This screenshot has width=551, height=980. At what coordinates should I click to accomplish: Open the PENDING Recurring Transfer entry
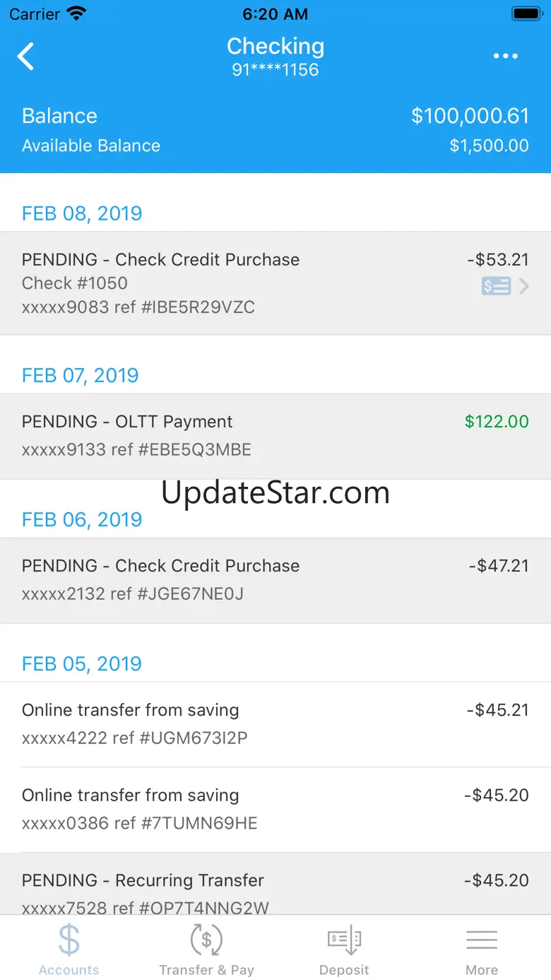point(275,884)
